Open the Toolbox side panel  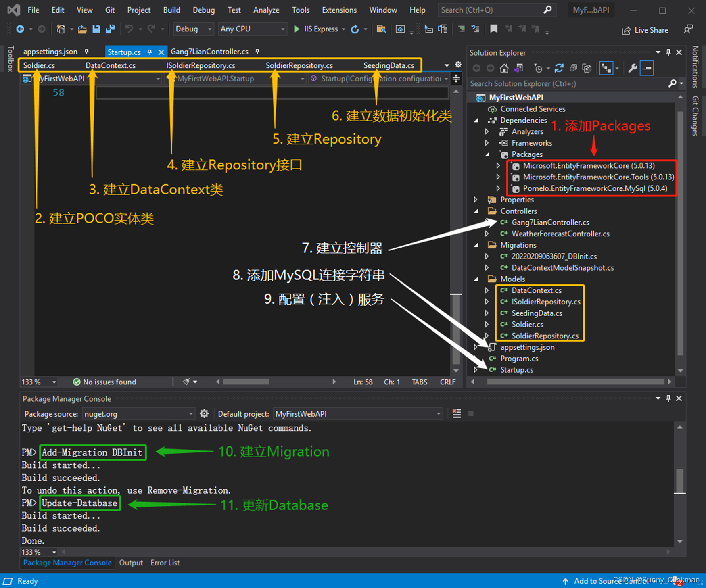tap(10, 59)
